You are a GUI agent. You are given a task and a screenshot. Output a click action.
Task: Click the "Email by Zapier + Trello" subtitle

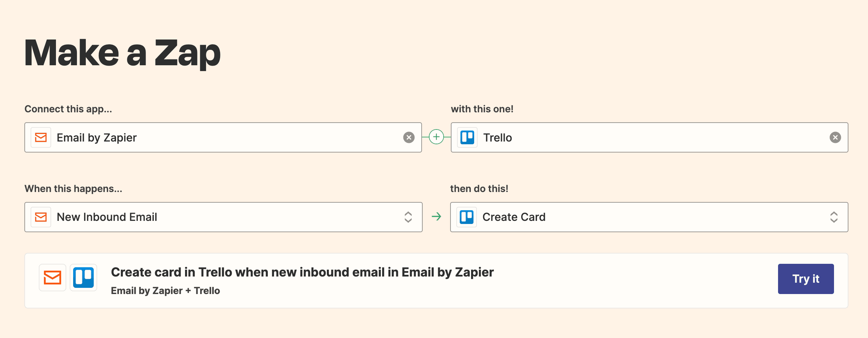165,291
